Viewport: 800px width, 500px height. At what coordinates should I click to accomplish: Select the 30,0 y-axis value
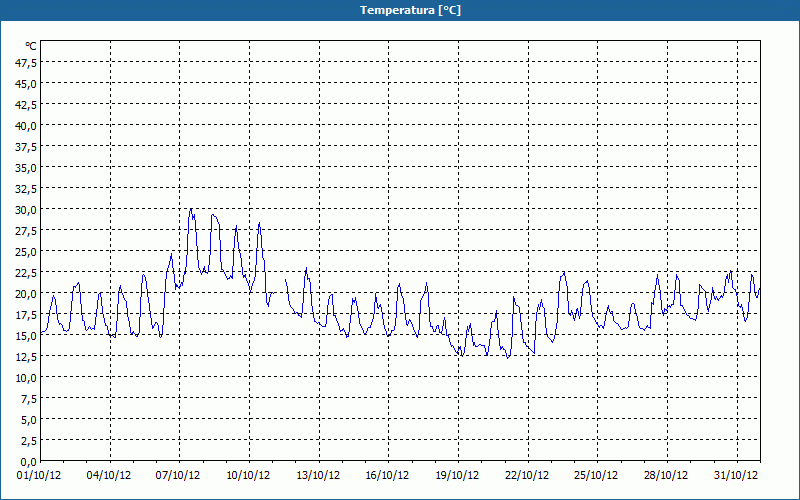[27, 210]
